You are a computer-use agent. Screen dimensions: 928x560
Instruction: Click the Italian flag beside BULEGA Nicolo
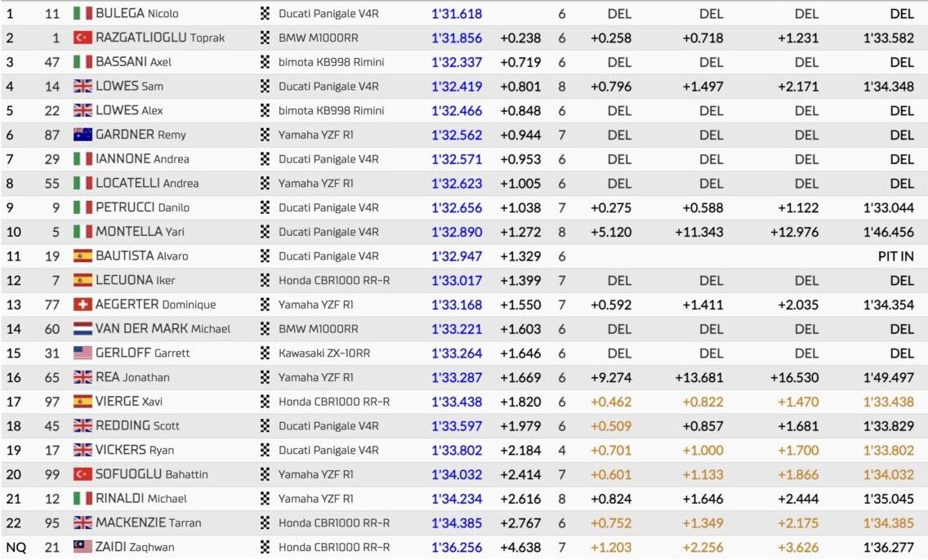coord(83,13)
